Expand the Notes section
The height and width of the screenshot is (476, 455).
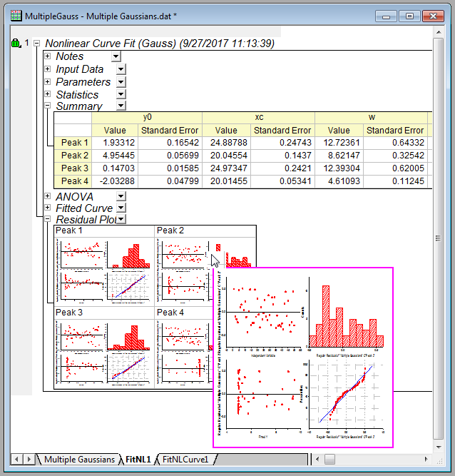[48, 56]
